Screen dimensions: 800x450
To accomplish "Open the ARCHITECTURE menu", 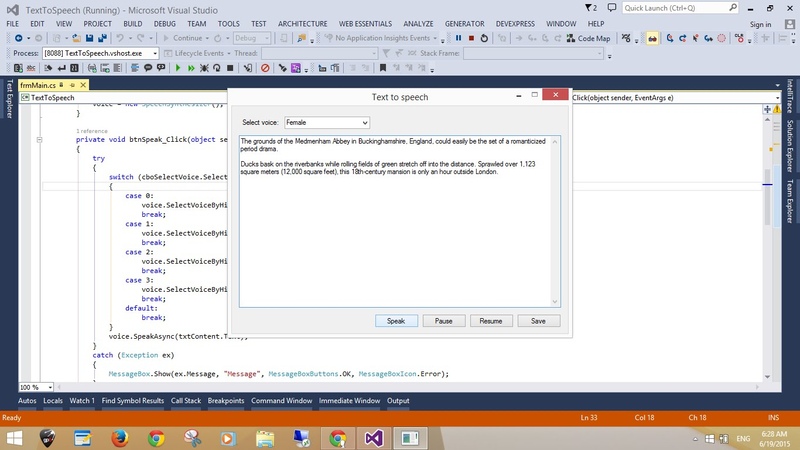I will tap(303, 23).
